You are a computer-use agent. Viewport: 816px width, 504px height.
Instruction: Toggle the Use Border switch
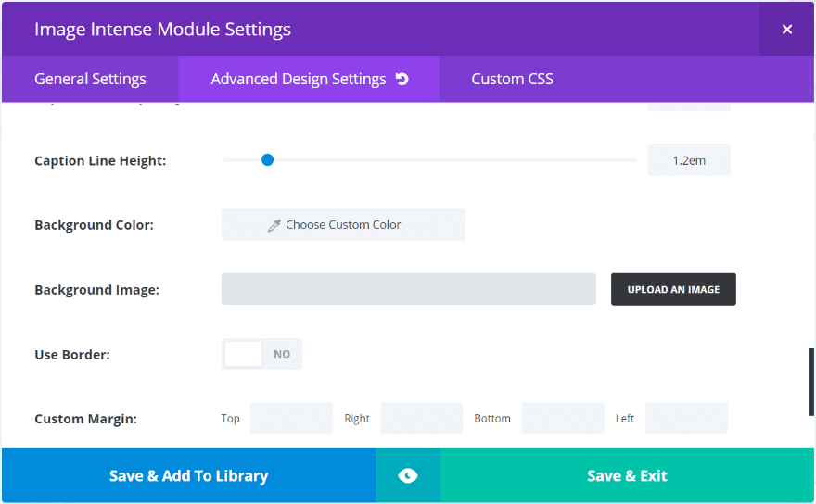261,354
